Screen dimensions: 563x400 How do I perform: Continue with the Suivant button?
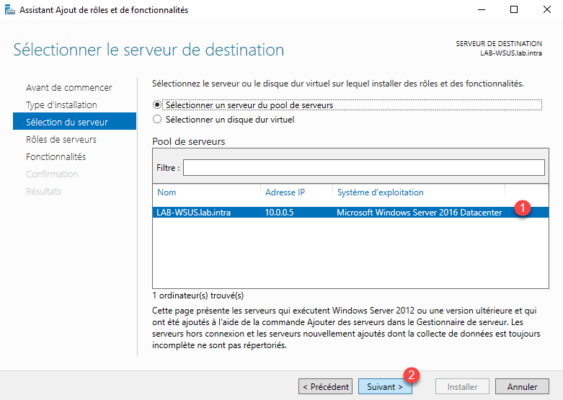[x=385, y=386]
